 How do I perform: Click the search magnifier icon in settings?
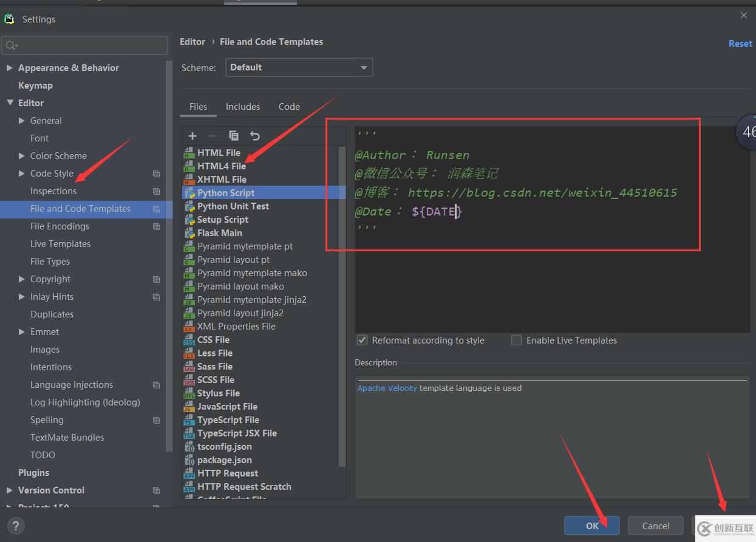[x=11, y=46]
